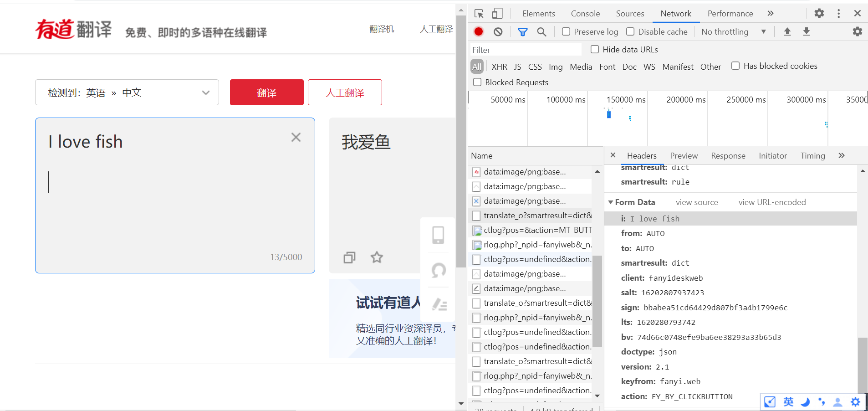Filter requests by JS
Screen dimensions: 868x411
[517, 67]
